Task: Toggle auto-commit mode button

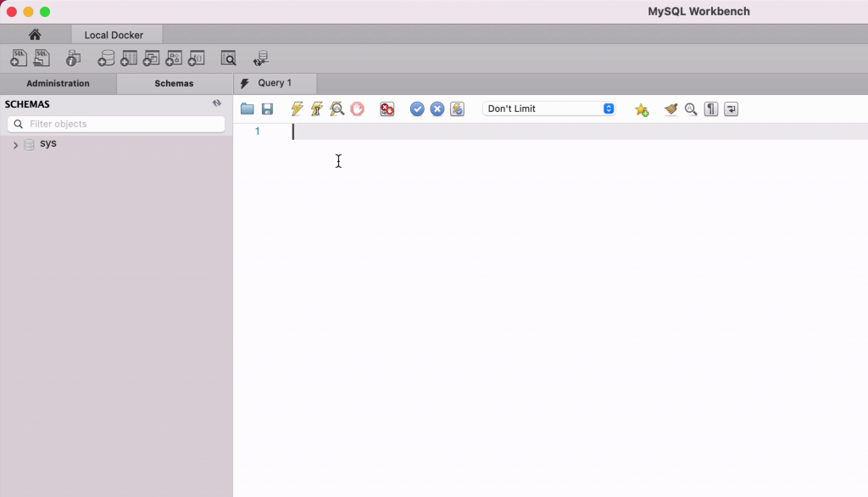Action: point(457,109)
